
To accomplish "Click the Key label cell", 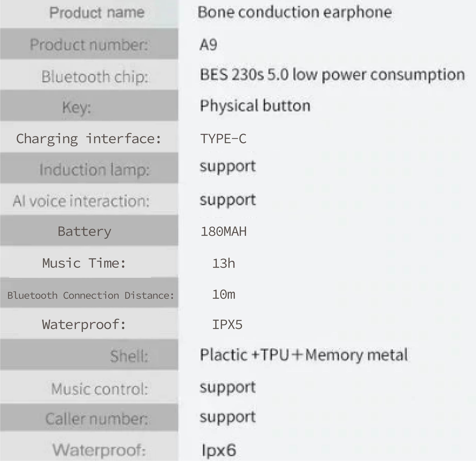I will (x=89, y=105).
